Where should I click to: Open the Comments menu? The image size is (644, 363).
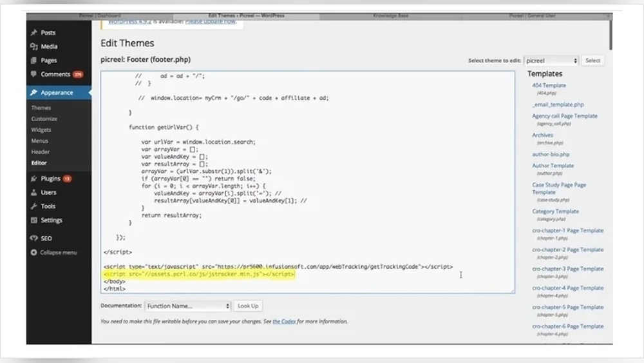coord(55,74)
